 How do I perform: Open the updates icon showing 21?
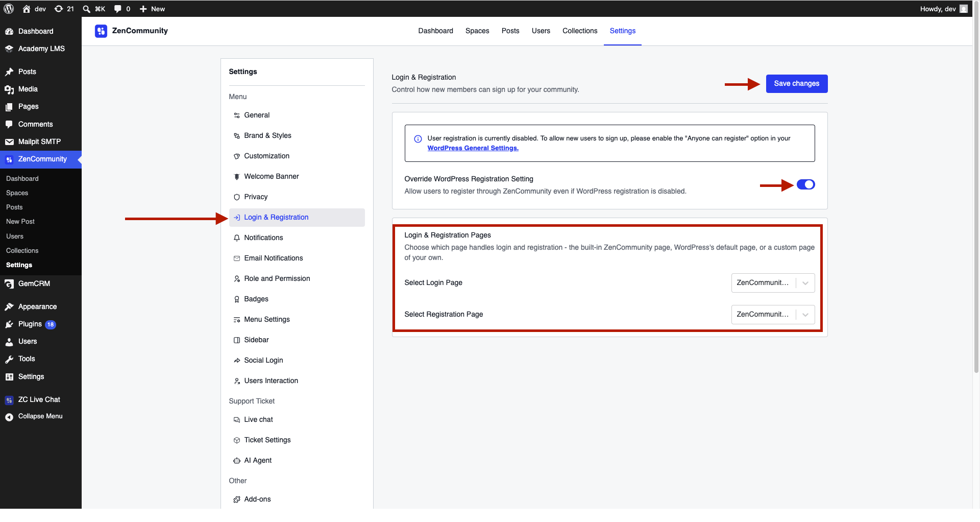pos(64,9)
